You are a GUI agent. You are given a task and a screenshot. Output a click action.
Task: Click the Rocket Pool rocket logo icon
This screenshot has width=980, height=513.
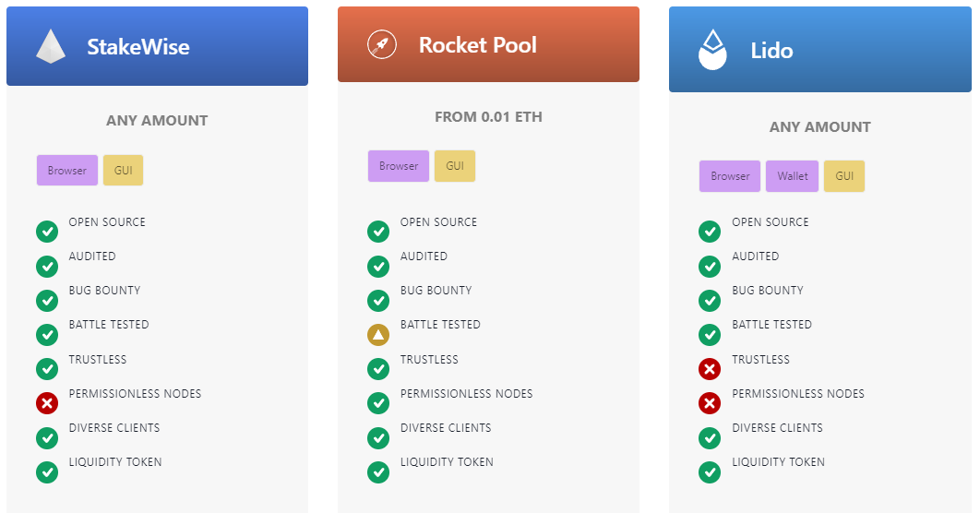click(381, 45)
